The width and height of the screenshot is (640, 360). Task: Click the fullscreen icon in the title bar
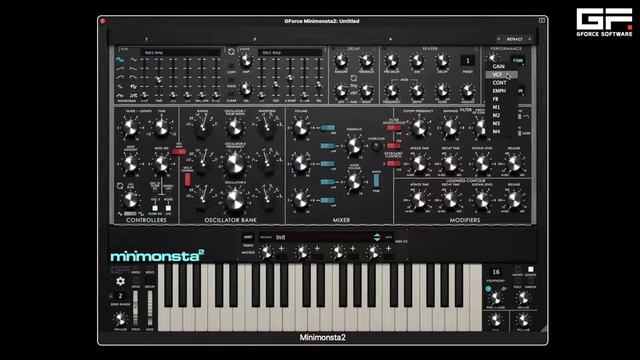pyautogui.click(x=542, y=20)
